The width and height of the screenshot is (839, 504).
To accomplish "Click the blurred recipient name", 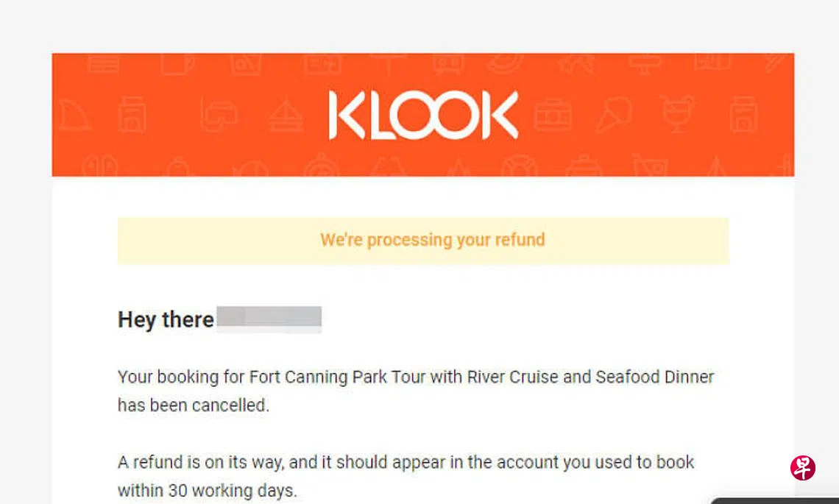I will pyautogui.click(x=269, y=320).
